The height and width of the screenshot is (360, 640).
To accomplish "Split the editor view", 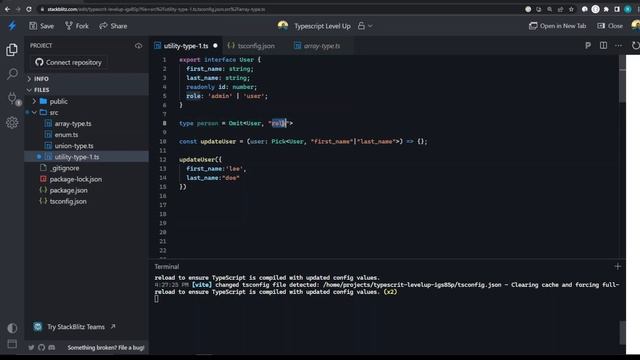I will [603, 46].
